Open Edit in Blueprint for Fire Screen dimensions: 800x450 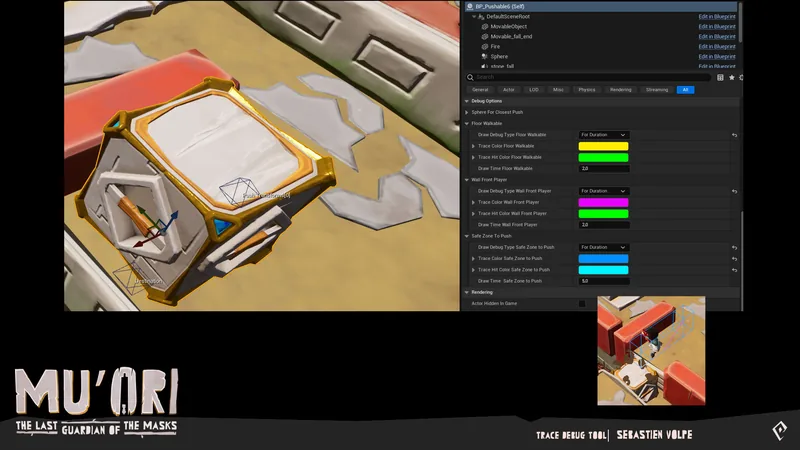[x=717, y=46]
